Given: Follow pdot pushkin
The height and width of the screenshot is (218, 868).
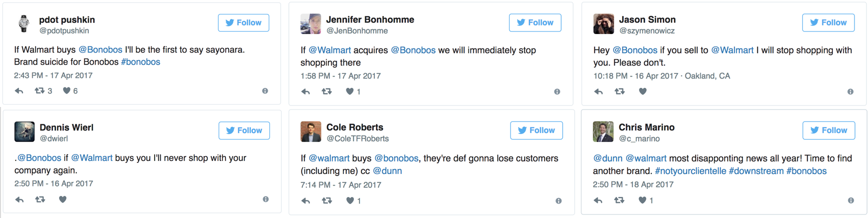Looking at the screenshot, I should [x=243, y=23].
